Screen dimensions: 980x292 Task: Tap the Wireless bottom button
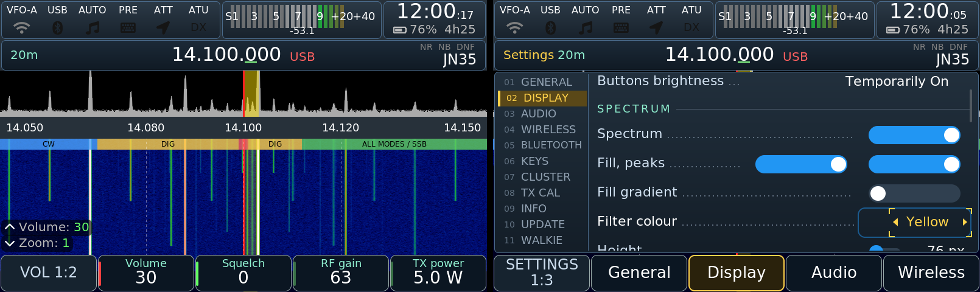(931, 273)
